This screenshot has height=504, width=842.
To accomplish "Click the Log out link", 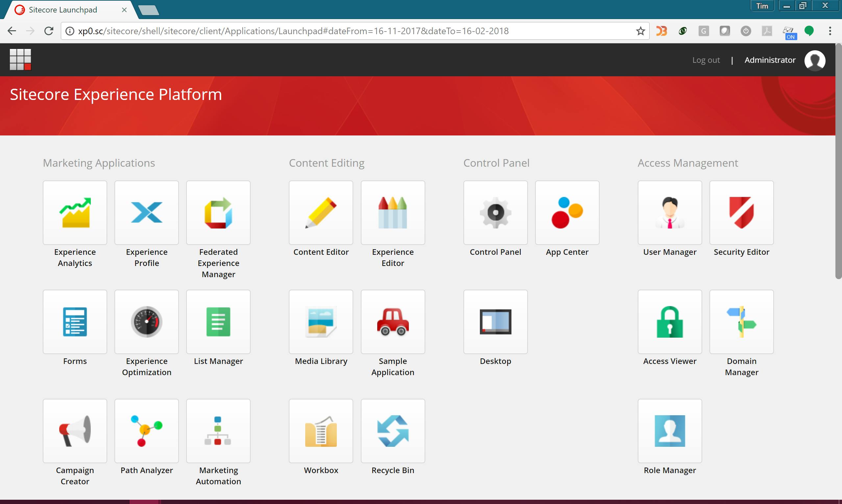I will (706, 60).
